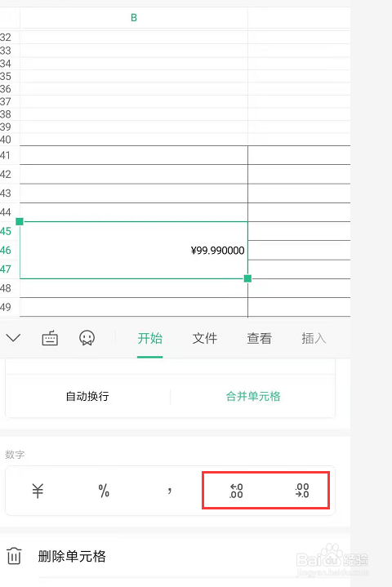Open the keyboard input icon
Image resolution: width=392 pixels, height=587 pixels.
pyautogui.click(x=50, y=338)
